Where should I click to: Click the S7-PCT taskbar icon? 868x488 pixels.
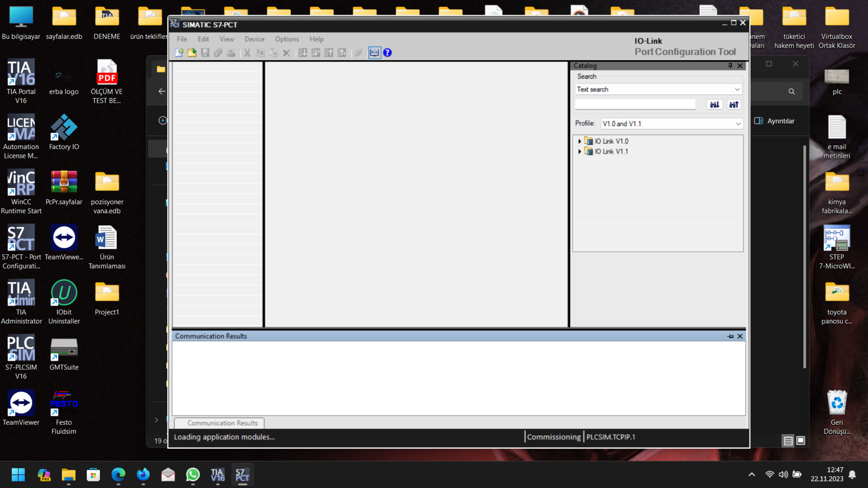pos(242,475)
